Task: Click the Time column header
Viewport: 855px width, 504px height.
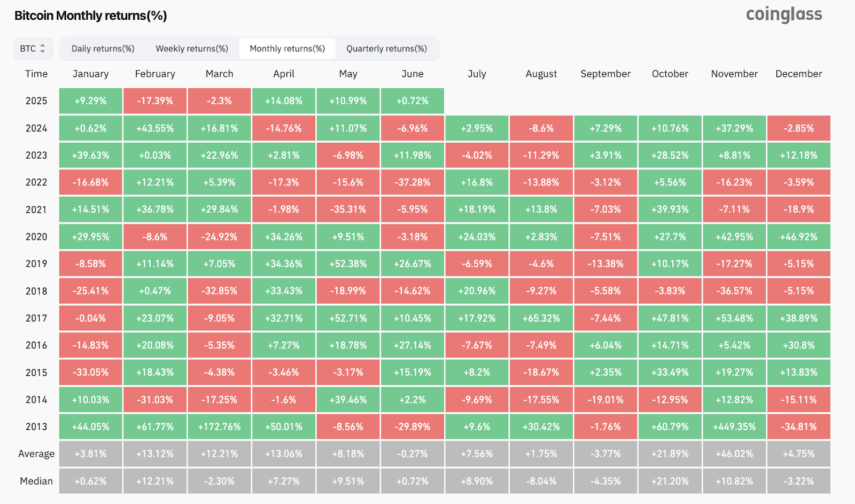Action: tap(36, 74)
